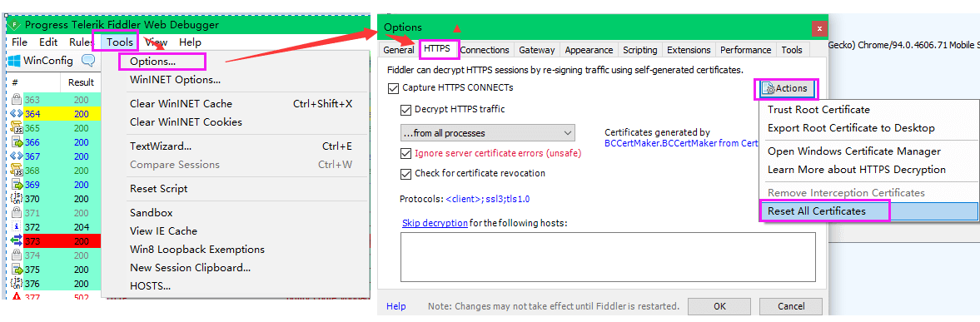Switch to the HTTPS tab
The width and height of the screenshot is (980, 322).
(x=437, y=48)
